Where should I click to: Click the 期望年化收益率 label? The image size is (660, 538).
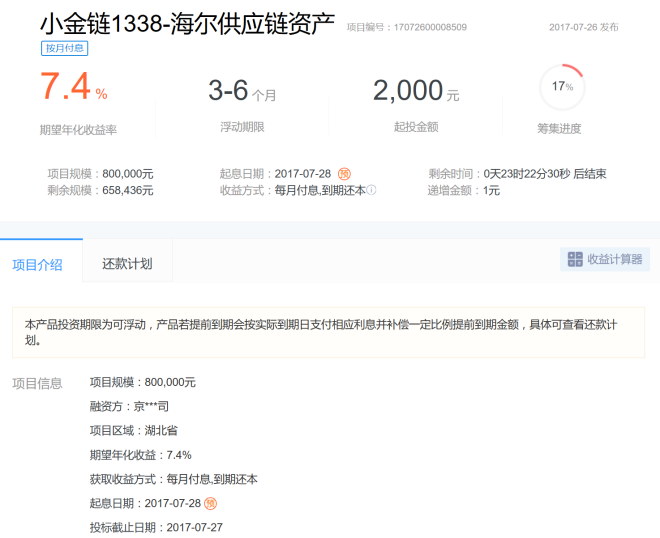[x=78, y=130]
